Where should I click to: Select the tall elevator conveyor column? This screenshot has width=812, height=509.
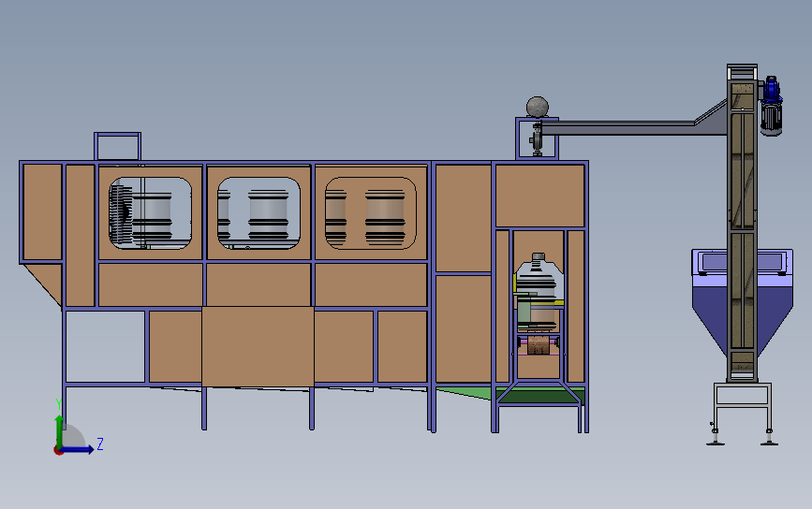pos(742,224)
